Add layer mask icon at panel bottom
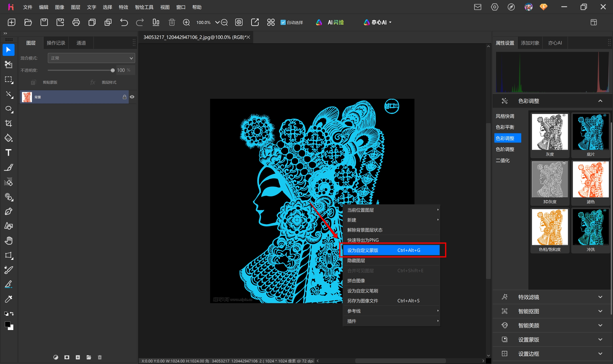The height and width of the screenshot is (364, 613). (67, 357)
